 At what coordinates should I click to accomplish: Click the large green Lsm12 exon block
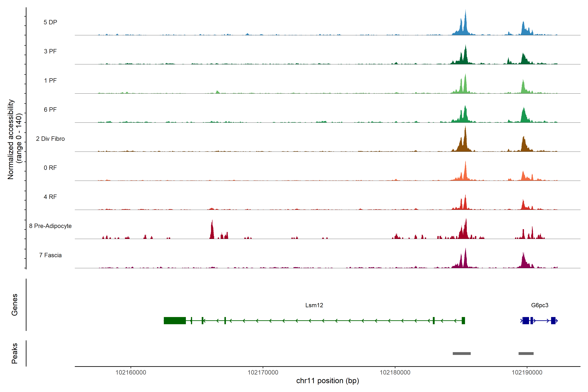click(174, 320)
